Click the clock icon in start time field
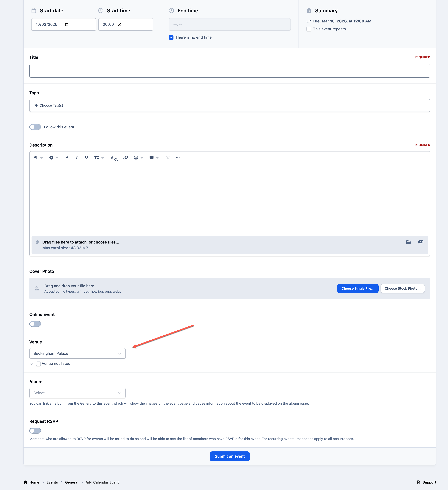Screen dimensions: 448x490 (119, 24)
